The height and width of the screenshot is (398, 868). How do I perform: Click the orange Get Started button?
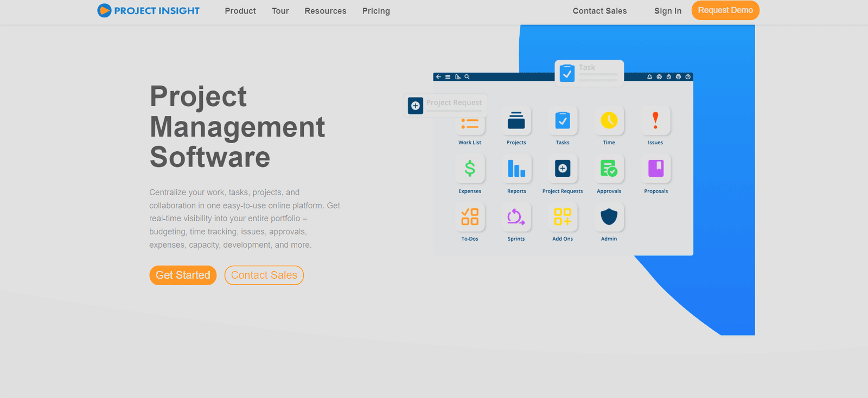pos(183,275)
